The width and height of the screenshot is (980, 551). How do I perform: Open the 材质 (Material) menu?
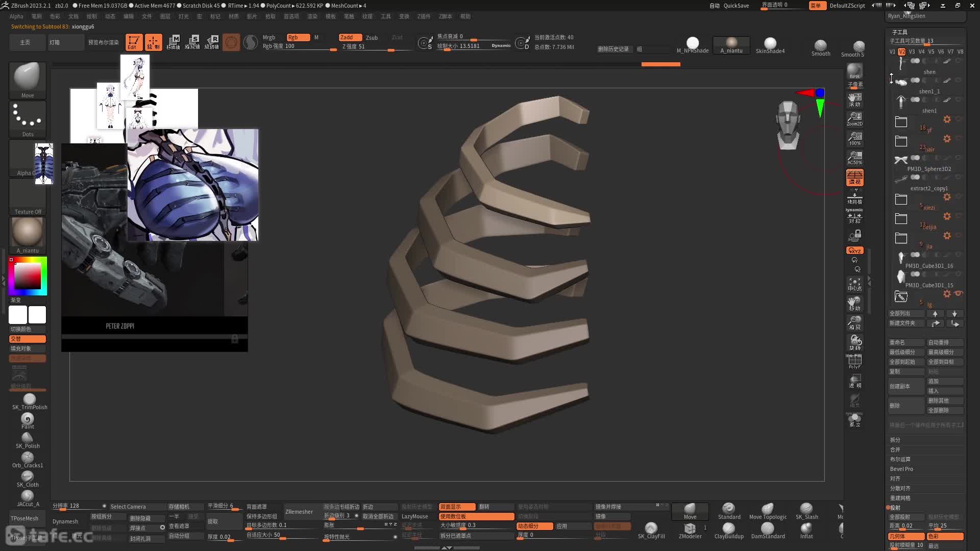pyautogui.click(x=234, y=16)
